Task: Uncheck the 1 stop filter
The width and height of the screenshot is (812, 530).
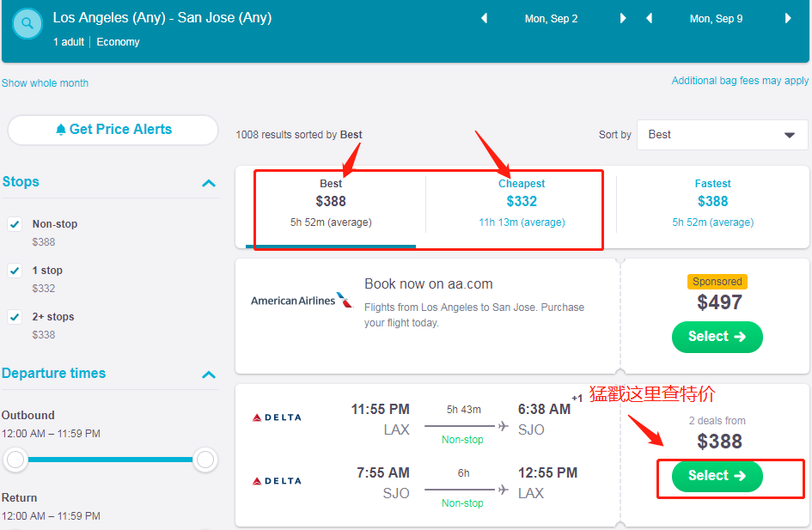Action: pyautogui.click(x=15, y=271)
